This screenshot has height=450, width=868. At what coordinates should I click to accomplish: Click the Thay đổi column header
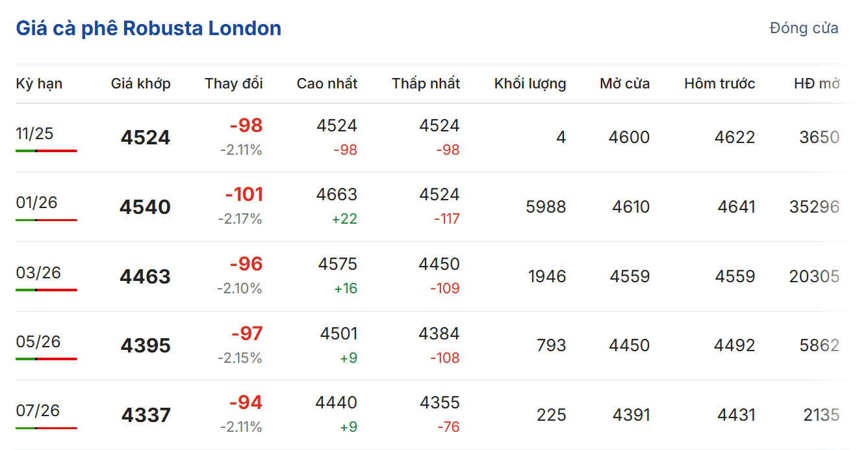[x=233, y=84]
